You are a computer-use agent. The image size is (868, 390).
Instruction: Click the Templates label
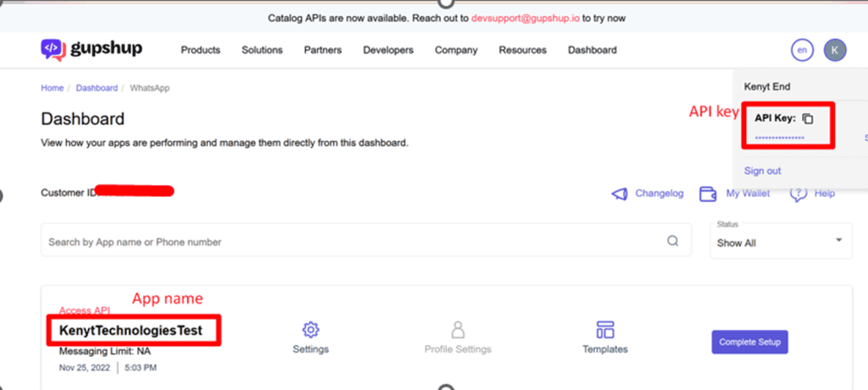point(605,349)
